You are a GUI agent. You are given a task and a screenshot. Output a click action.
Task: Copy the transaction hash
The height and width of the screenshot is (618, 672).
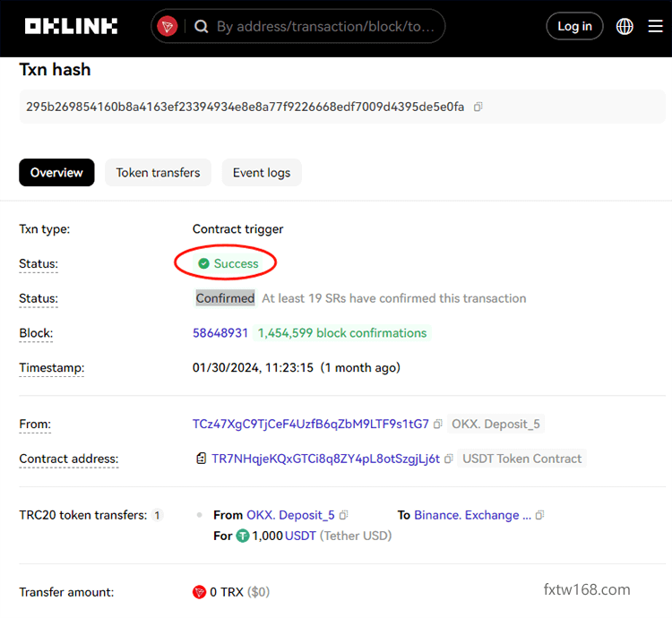[x=478, y=107]
